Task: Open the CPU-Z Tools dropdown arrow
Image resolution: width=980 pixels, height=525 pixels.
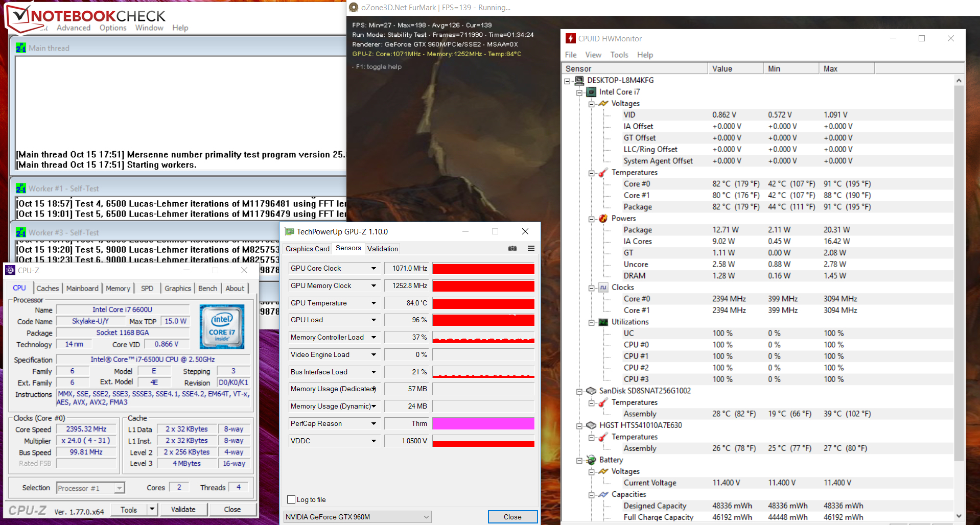Action: (152, 509)
